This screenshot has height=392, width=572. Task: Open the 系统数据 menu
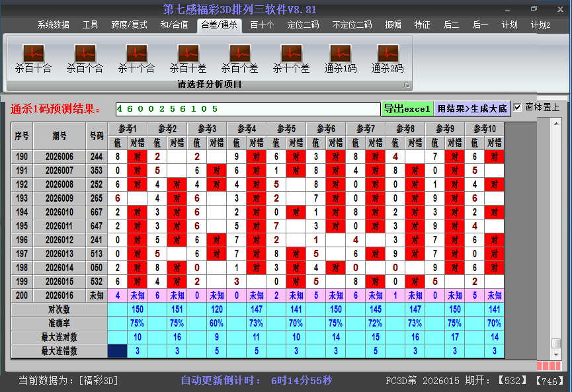pos(53,25)
